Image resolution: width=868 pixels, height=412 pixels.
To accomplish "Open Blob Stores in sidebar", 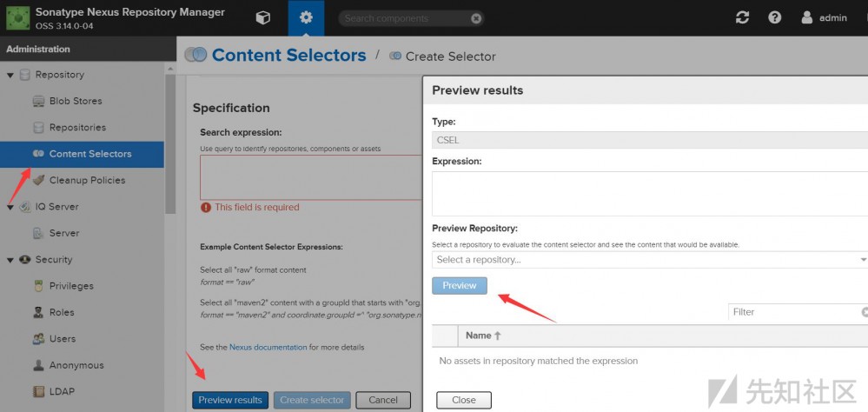I will click(x=75, y=101).
